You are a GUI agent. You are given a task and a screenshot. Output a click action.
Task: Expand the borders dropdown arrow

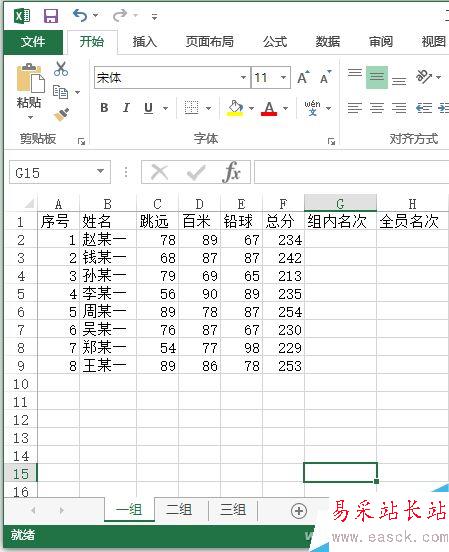208,108
